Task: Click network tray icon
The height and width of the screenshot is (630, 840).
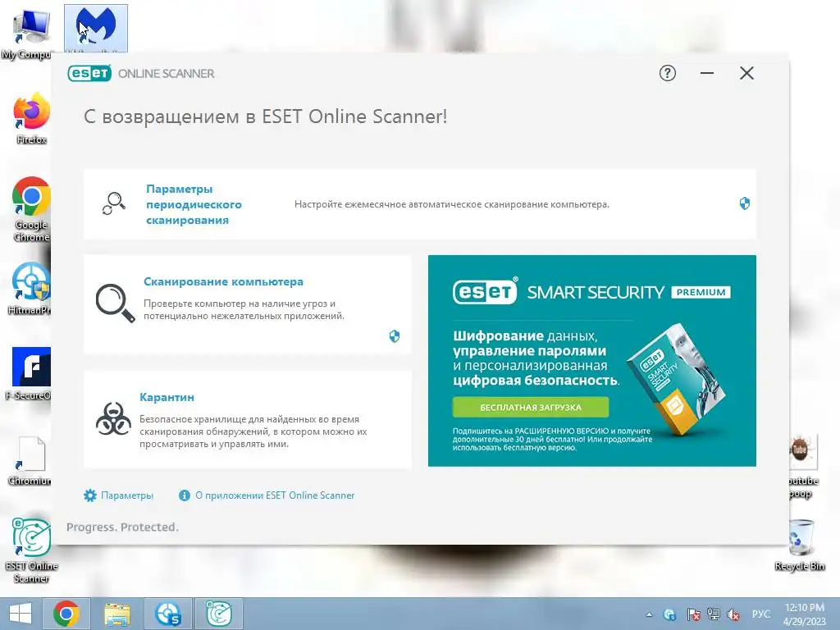Action: click(x=714, y=614)
